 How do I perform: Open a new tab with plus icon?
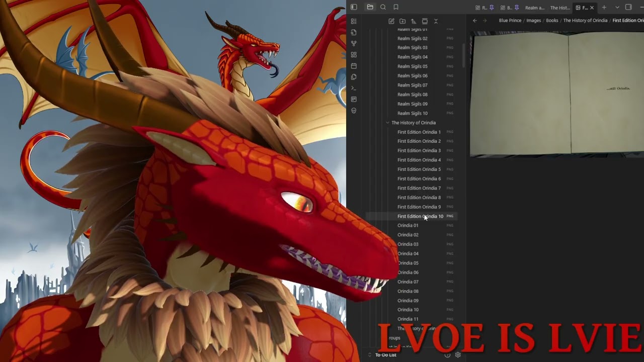(604, 8)
